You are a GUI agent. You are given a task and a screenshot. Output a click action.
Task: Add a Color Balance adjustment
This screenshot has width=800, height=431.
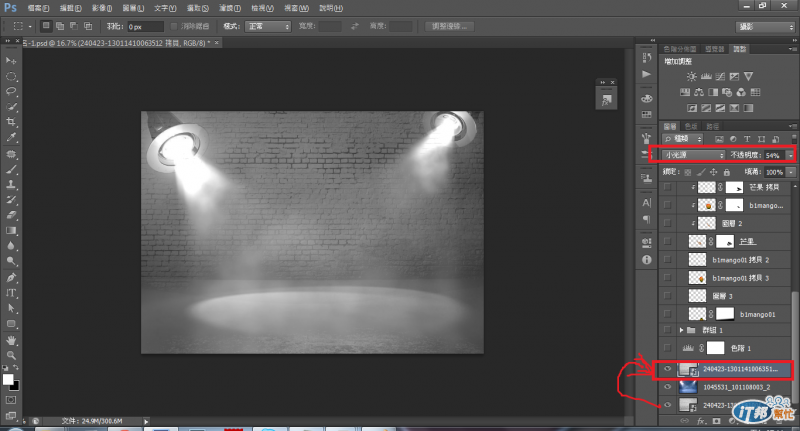[x=699, y=92]
